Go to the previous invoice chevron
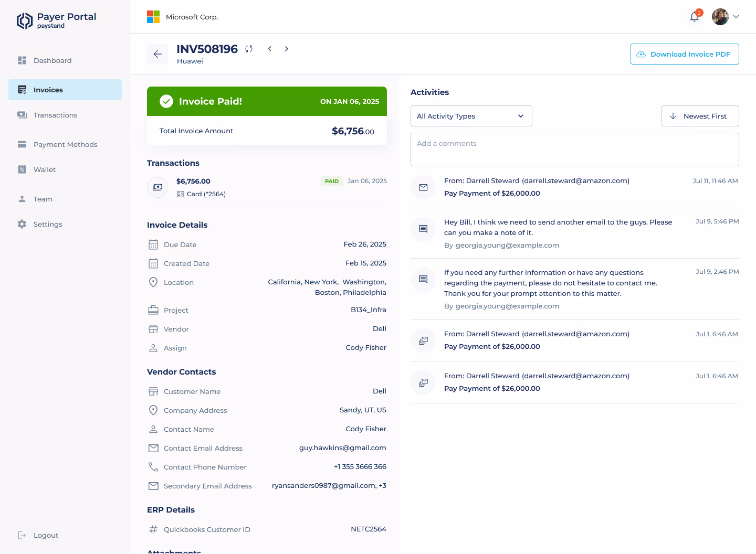This screenshot has height=554, width=756. point(270,49)
